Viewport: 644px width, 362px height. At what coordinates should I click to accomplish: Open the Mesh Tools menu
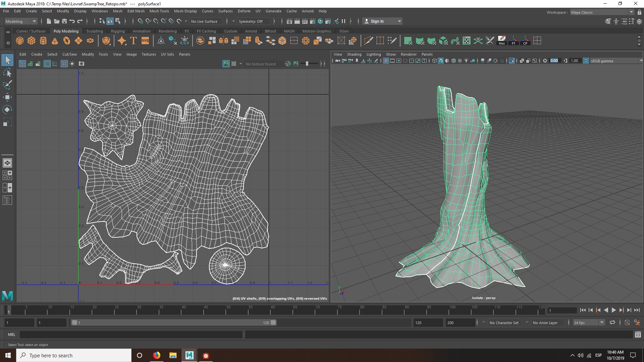pyautogui.click(x=159, y=11)
